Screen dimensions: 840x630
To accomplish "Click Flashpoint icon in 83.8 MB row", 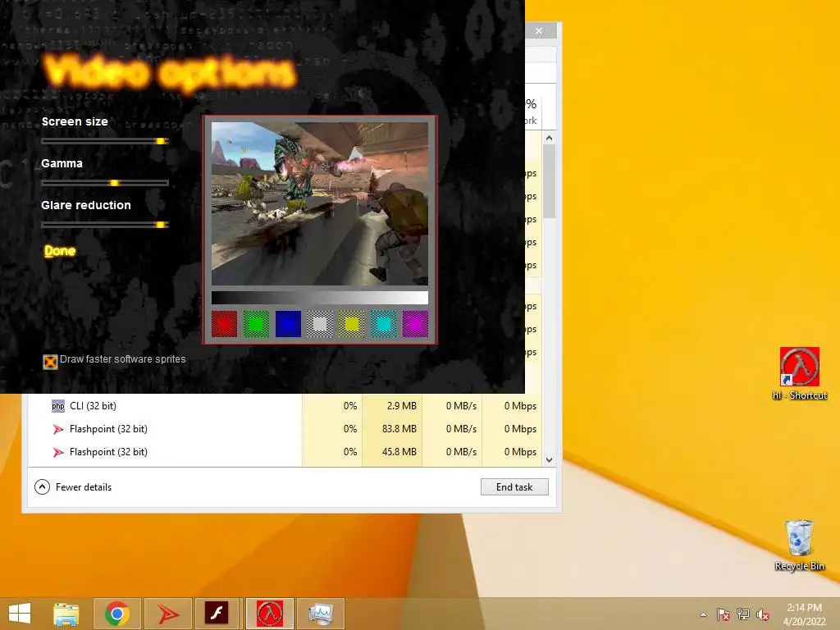I will click(58, 429).
